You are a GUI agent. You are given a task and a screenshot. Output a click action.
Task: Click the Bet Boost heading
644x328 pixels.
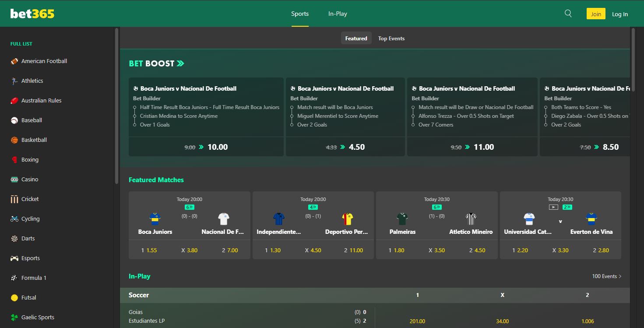coord(156,63)
